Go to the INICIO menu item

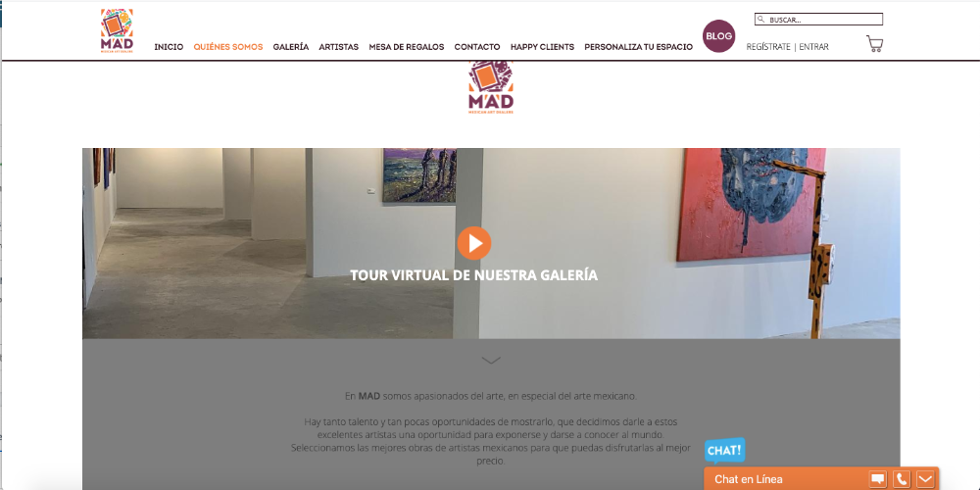click(169, 47)
